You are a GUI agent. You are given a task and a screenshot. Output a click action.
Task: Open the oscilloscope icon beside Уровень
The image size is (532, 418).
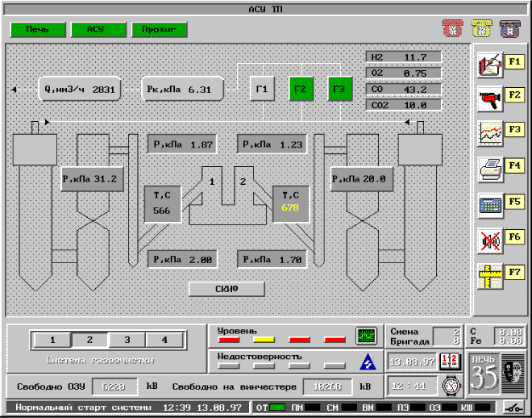pos(367,335)
